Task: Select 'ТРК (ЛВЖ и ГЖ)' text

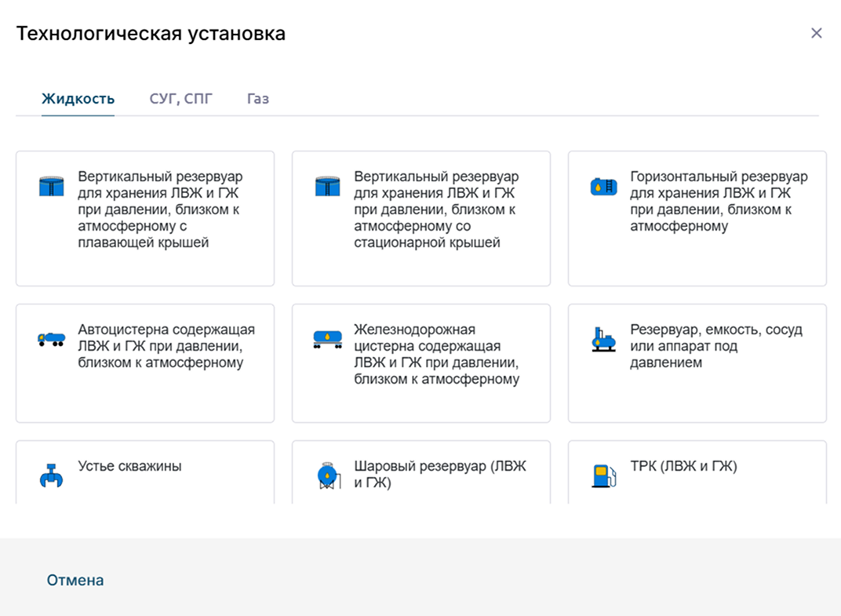Action: coord(683,466)
